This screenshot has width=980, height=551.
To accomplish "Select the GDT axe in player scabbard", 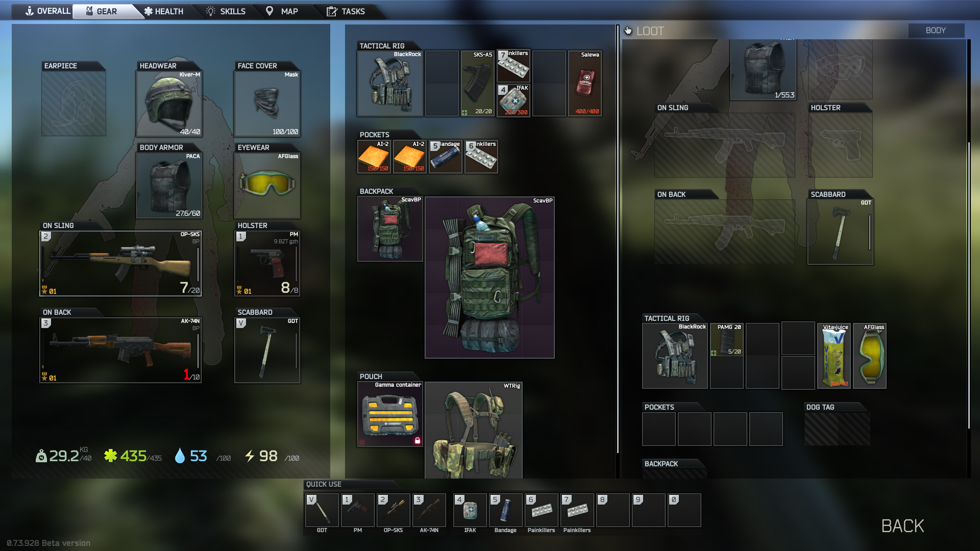I will 267,350.
